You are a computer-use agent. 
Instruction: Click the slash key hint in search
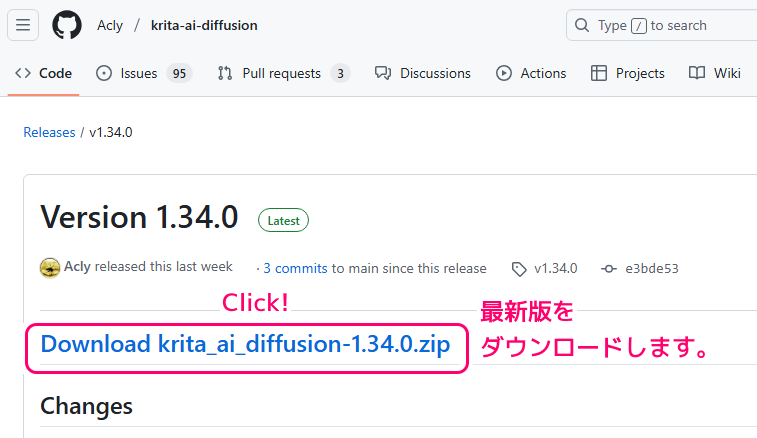[639, 26]
